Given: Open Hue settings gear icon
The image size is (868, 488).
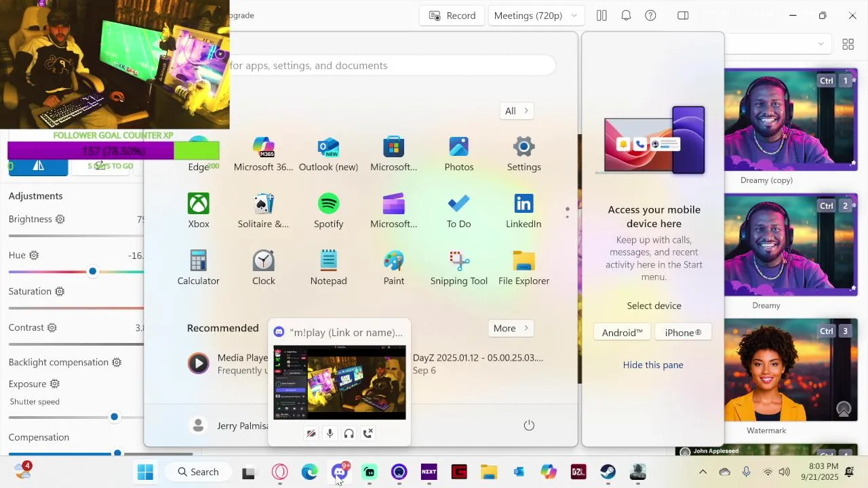Looking at the screenshot, I should coord(34,256).
